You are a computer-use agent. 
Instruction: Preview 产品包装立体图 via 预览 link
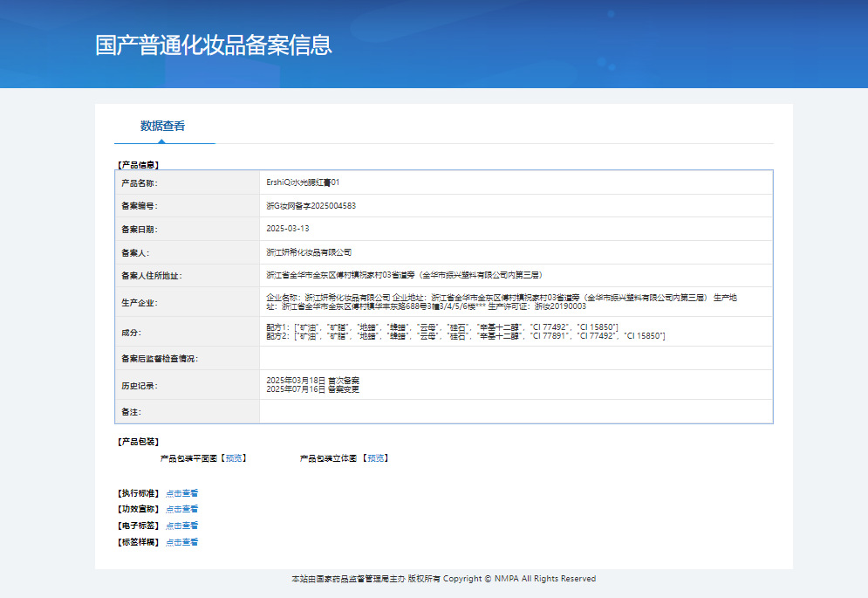tap(376, 458)
